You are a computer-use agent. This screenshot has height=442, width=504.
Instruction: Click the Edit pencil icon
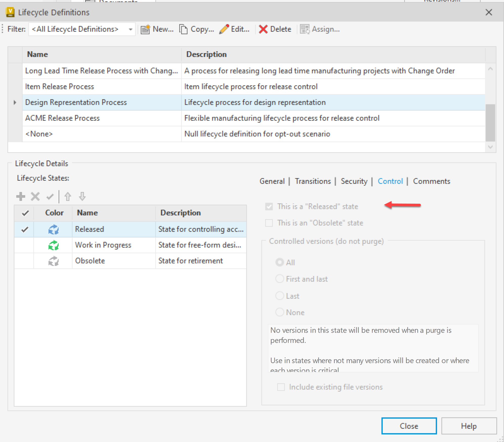pyautogui.click(x=224, y=29)
